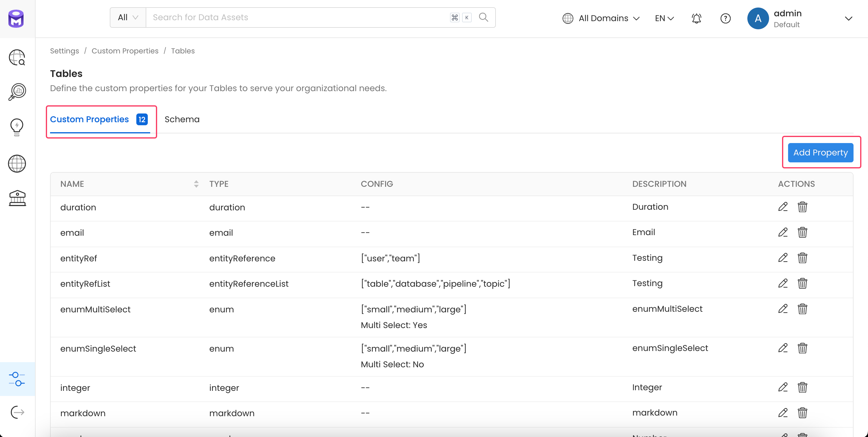
Task: Click the Tables breadcrumb
Action: coord(183,51)
